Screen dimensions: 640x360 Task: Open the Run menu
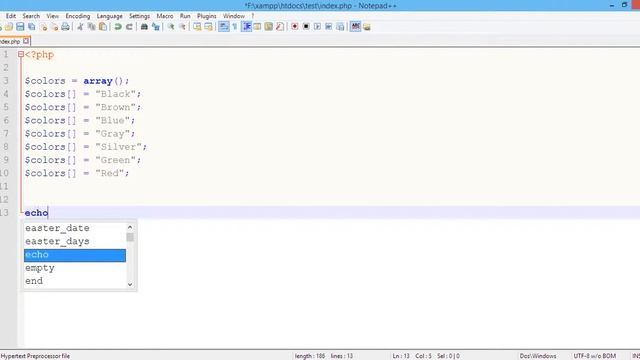pyautogui.click(x=185, y=16)
